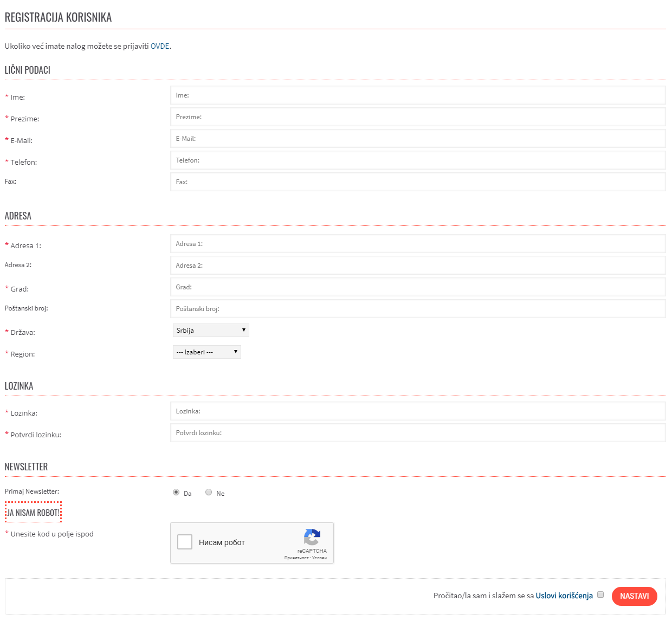Focus the Potvrdi lozinku field

pyautogui.click(x=417, y=433)
